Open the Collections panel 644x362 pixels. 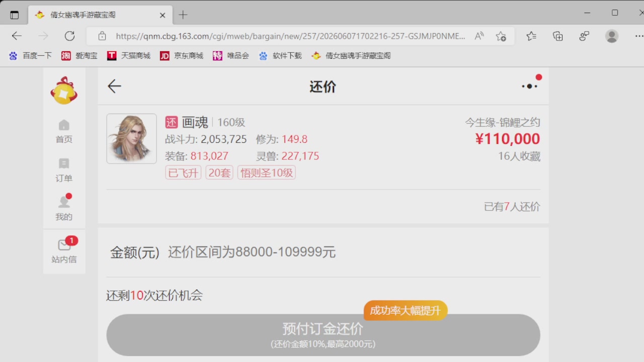point(557,36)
